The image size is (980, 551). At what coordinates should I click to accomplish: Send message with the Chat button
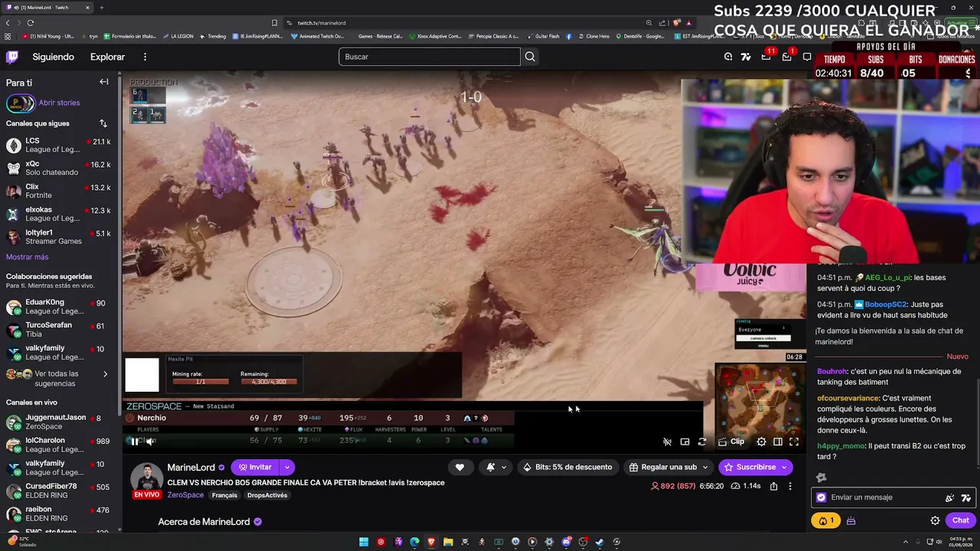coord(960,520)
